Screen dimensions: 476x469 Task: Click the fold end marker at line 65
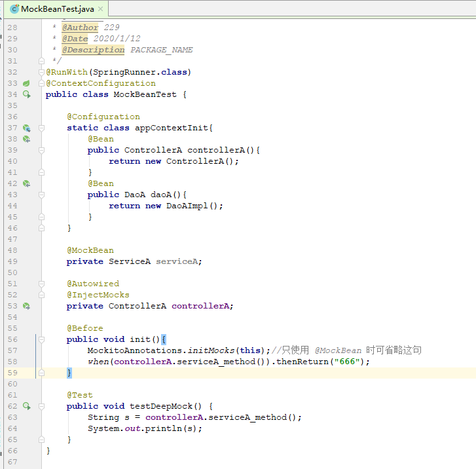coord(42,440)
